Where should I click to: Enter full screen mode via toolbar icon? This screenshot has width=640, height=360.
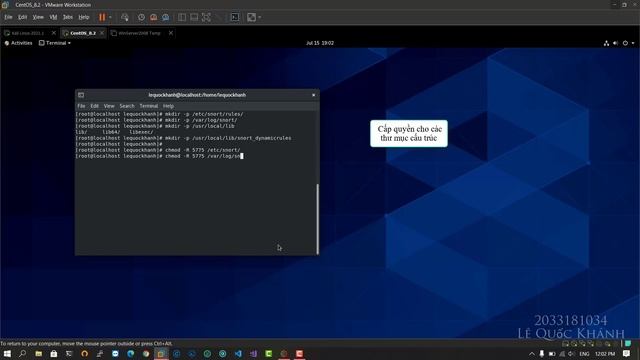click(x=206, y=17)
